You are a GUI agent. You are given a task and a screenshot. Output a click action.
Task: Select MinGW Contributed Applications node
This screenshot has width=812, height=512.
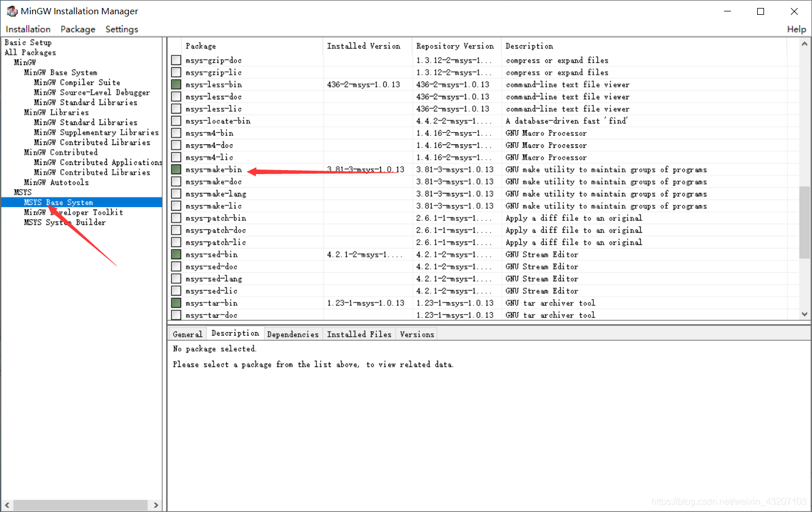[98, 162]
